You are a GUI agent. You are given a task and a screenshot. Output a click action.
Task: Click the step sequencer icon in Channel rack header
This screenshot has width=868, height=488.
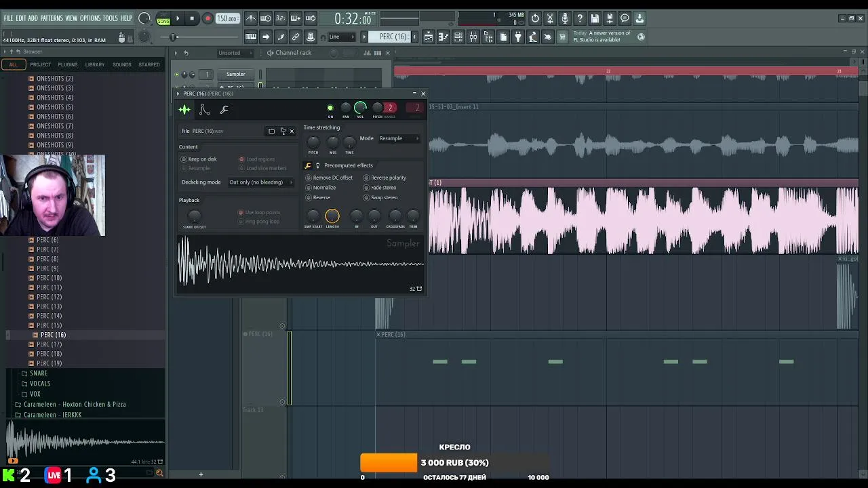pyautogui.click(x=378, y=53)
